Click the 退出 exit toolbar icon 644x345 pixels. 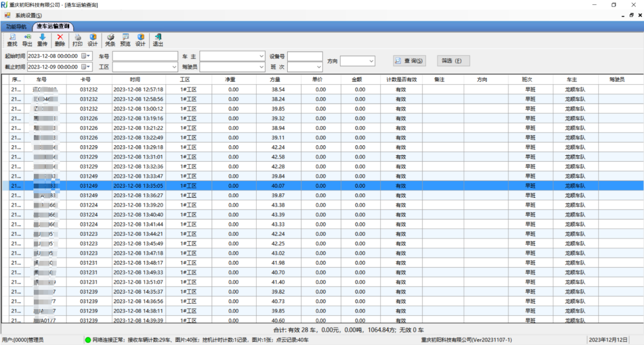tap(158, 40)
